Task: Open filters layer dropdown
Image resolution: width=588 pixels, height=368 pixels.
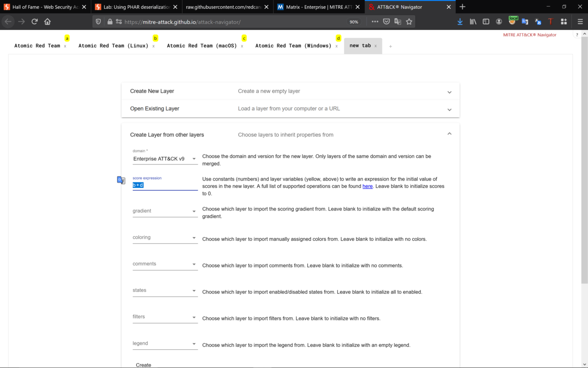Action: point(165,317)
